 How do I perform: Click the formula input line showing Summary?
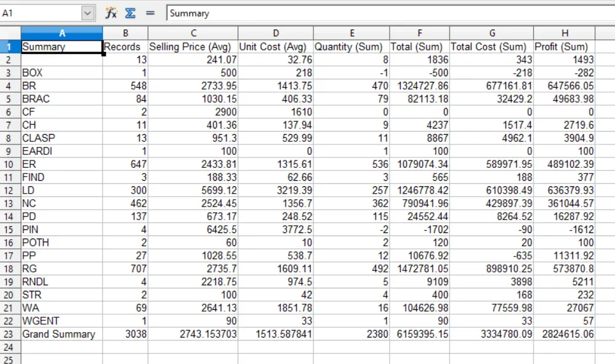pyautogui.click(x=390, y=14)
